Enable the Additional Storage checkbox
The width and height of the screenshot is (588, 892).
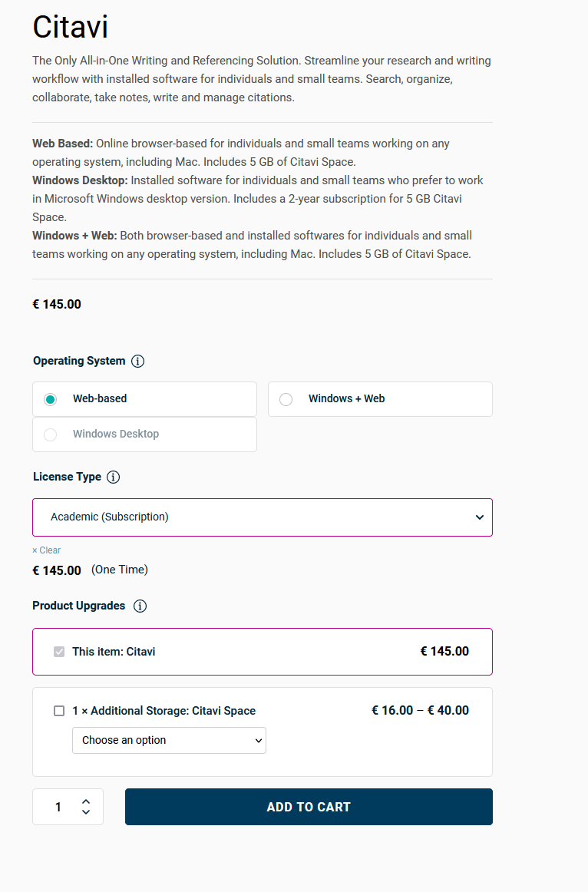tap(59, 711)
